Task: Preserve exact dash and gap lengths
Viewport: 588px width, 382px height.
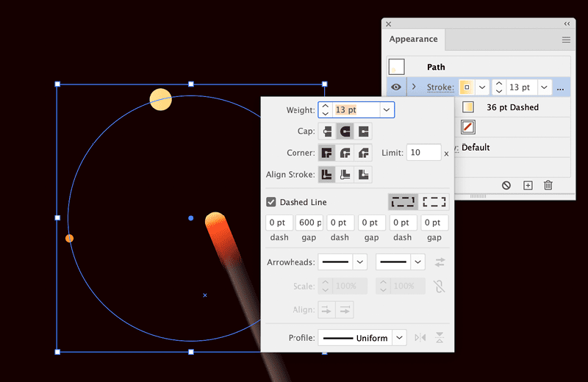Action: click(x=403, y=202)
